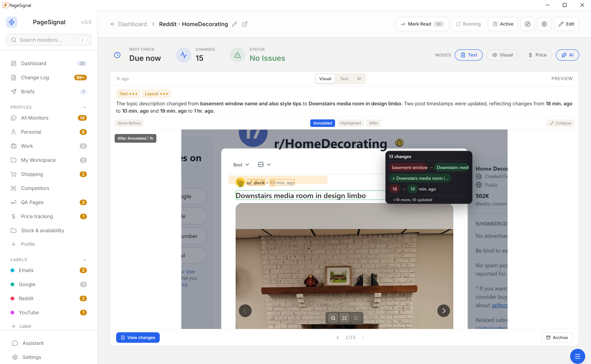Select the Work profile
This screenshot has width=591, height=364.
(x=49, y=146)
